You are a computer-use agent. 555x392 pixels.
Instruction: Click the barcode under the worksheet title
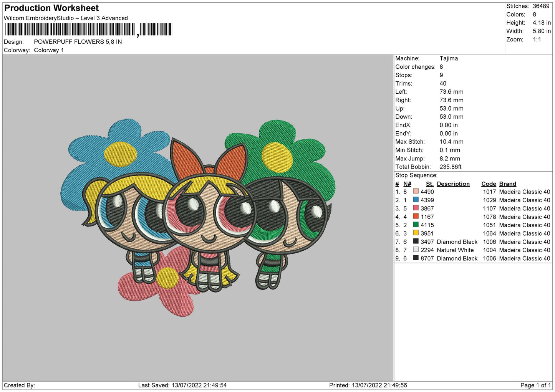tap(88, 30)
